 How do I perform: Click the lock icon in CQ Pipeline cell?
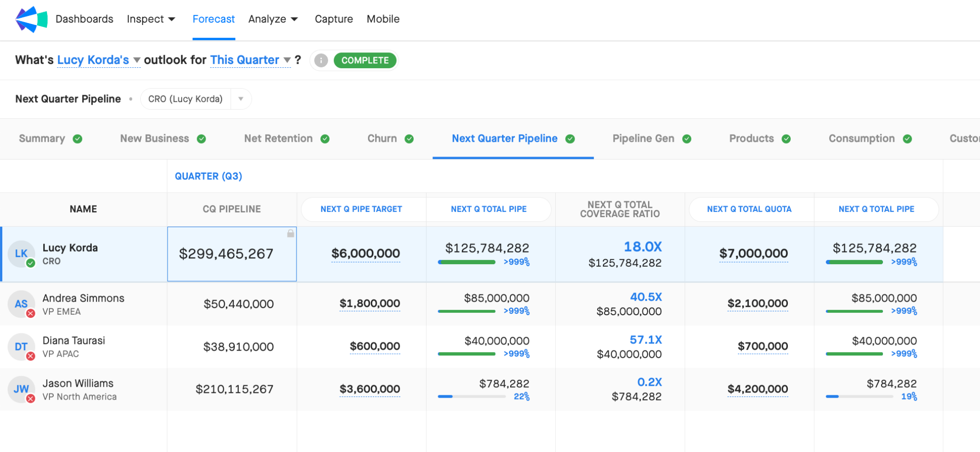click(x=291, y=233)
